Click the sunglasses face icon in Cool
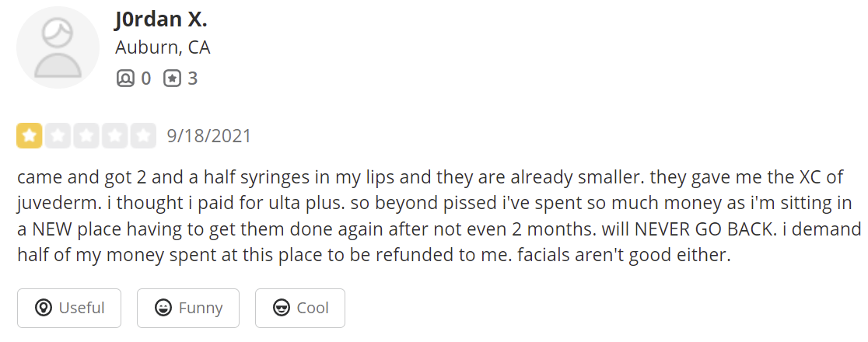 point(281,309)
